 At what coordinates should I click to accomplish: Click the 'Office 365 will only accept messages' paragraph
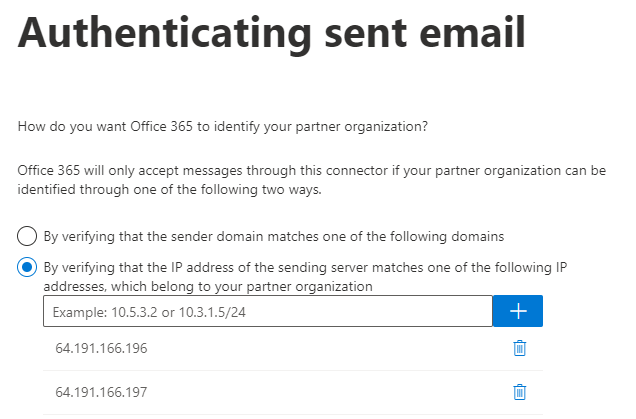click(312, 180)
